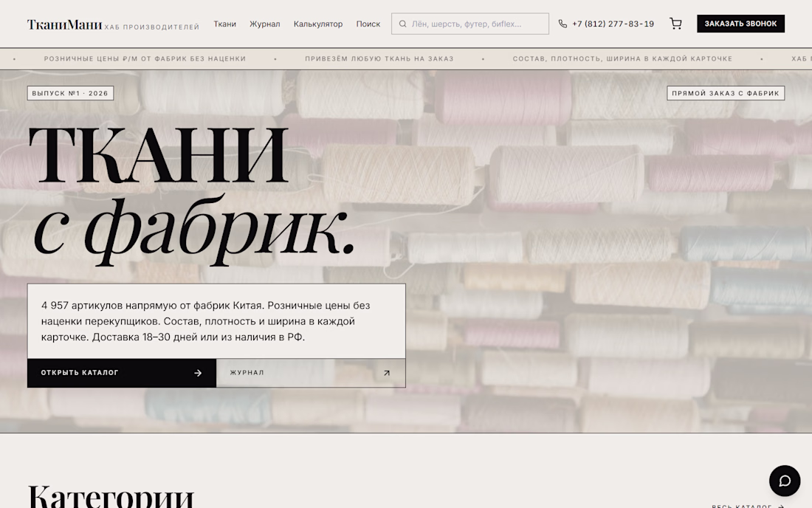Image resolution: width=812 pixels, height=508 pixels.
Task: Open the Журнал nav item
Action: 264,24
